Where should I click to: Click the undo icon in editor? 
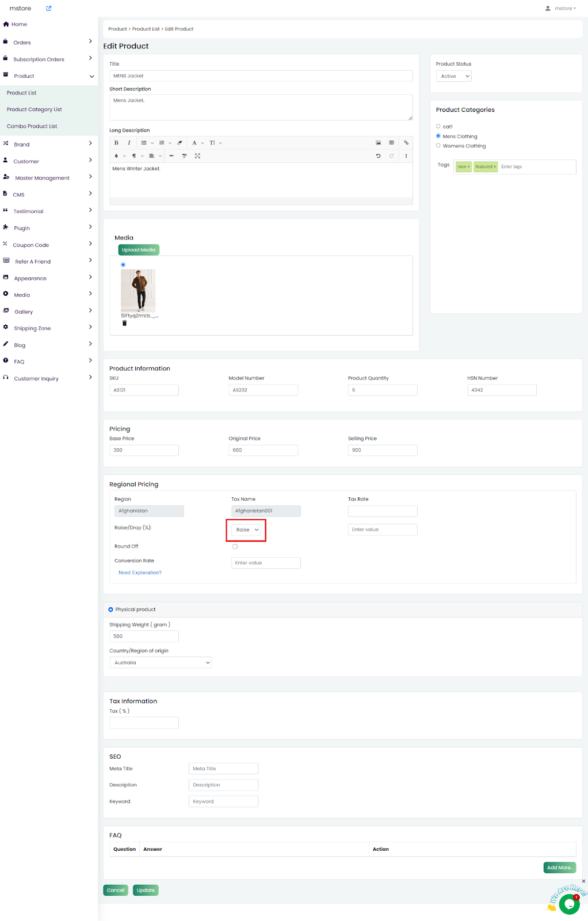point(378,156)
